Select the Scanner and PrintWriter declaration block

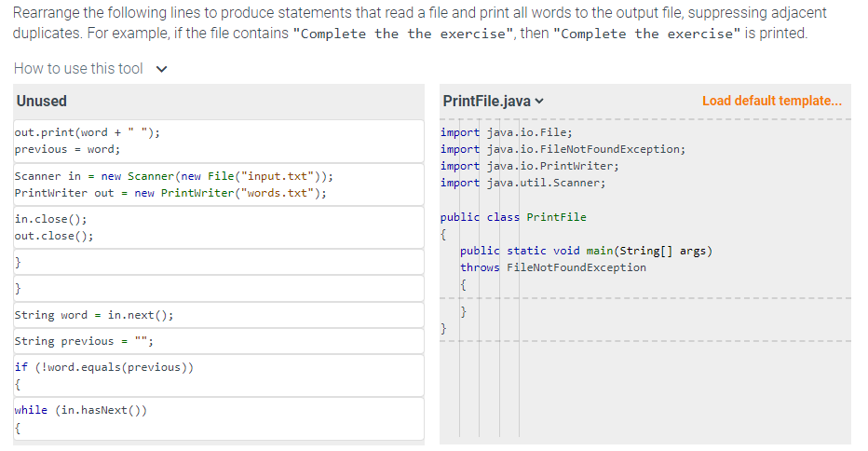tap(219, 184)
